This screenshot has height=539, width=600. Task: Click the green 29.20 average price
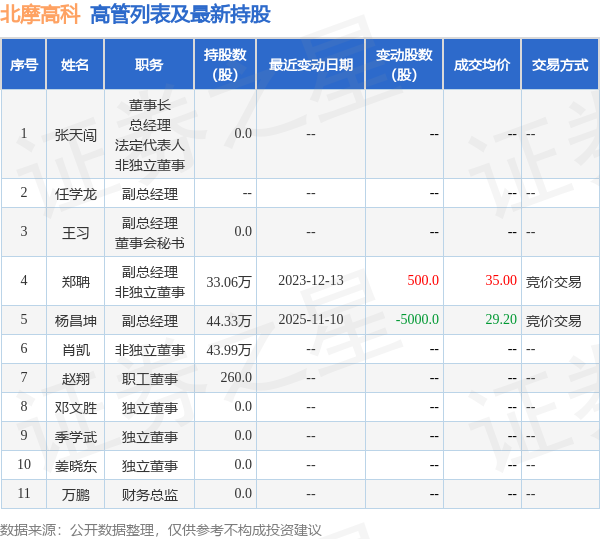click(501, 319)
